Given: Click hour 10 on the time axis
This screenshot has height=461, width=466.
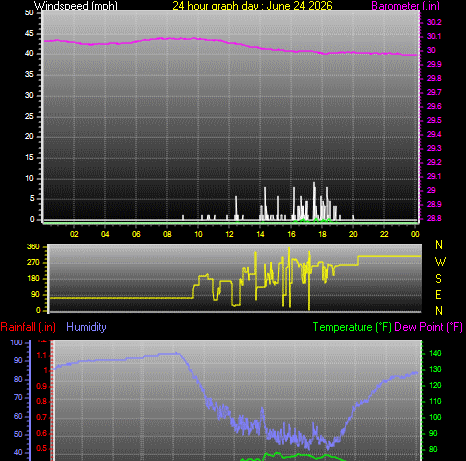Looking at the screenshot, I should point(198,234).
